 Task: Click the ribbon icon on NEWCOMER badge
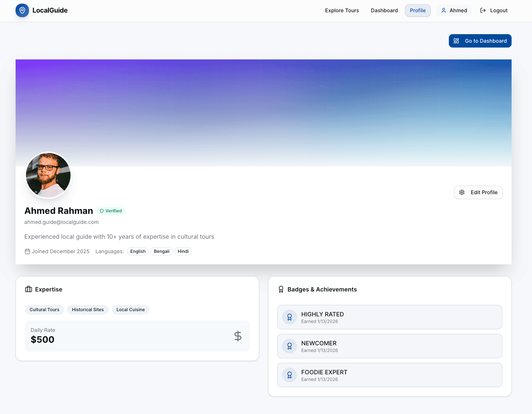[x=289, y=346]
